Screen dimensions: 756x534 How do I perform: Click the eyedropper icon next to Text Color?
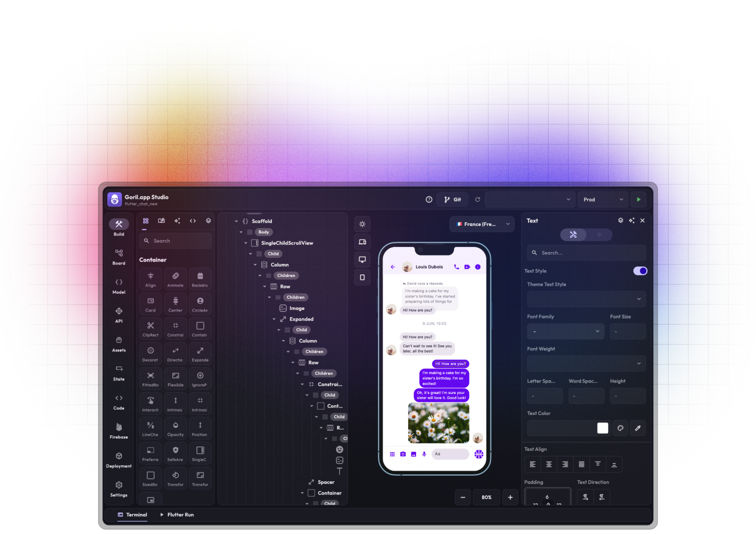[x=637, y=428]
